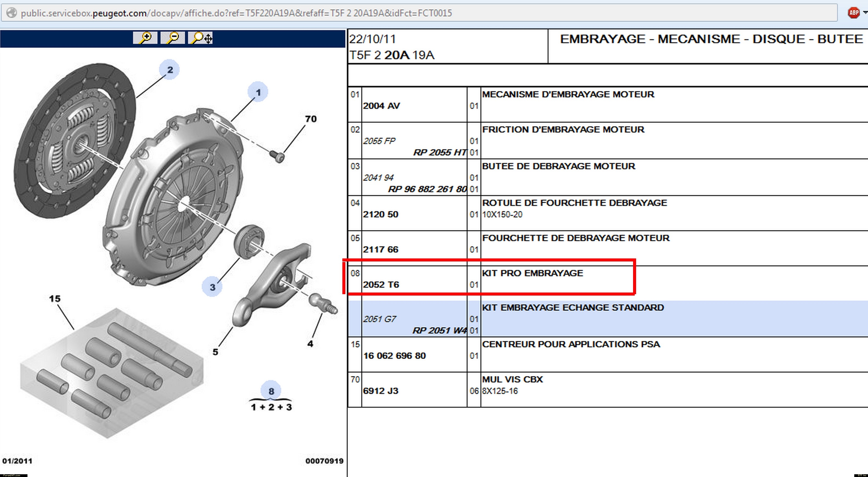
Task: Click part number 6912 J3
Action: click(x=381, y=391)
